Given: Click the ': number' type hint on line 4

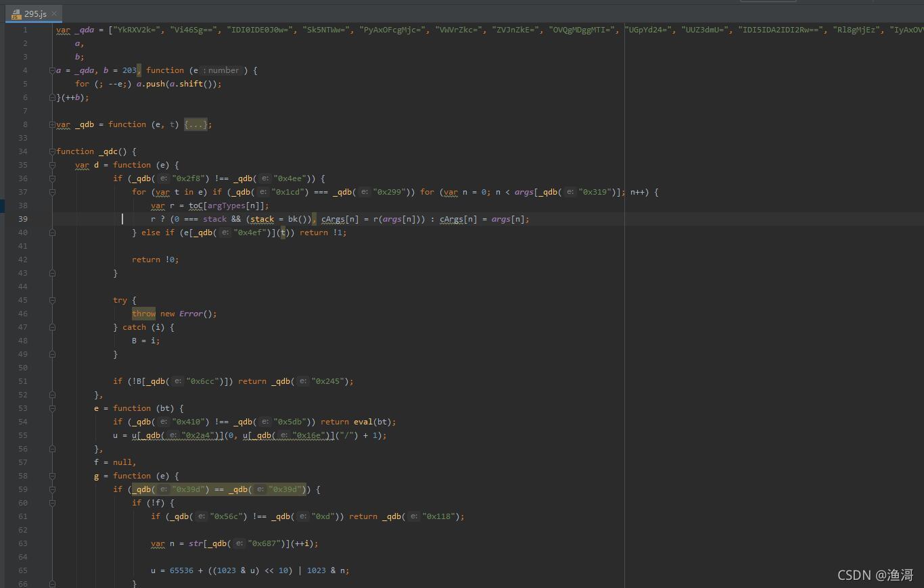Looking at the screenshot, I should pos(221,70).
